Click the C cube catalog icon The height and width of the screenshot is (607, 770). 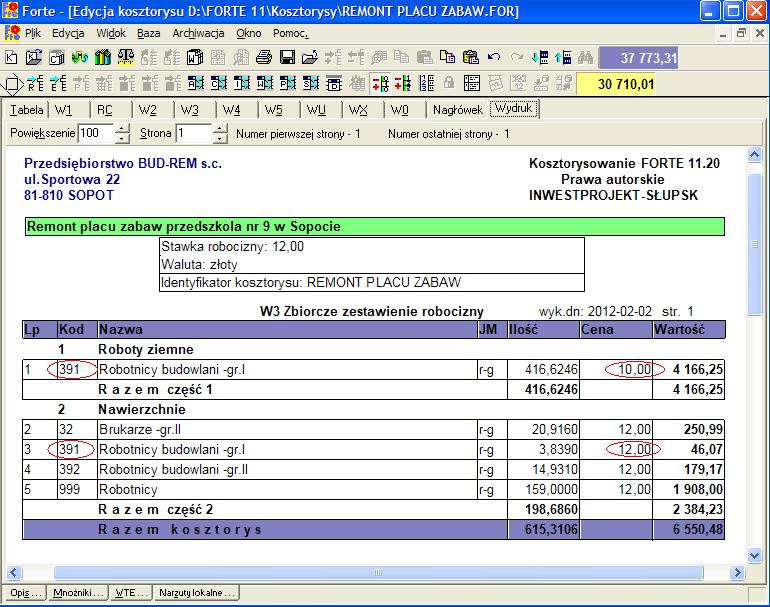[56, 57]
